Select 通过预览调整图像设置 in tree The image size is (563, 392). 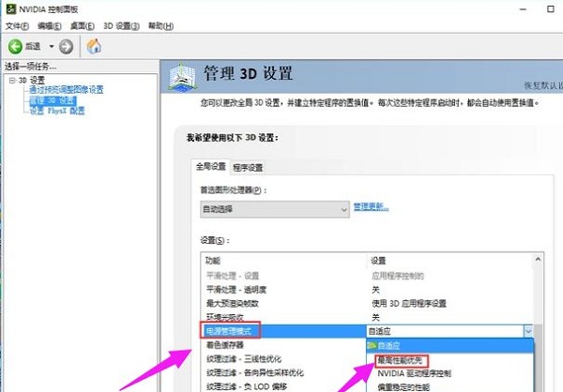67,90
